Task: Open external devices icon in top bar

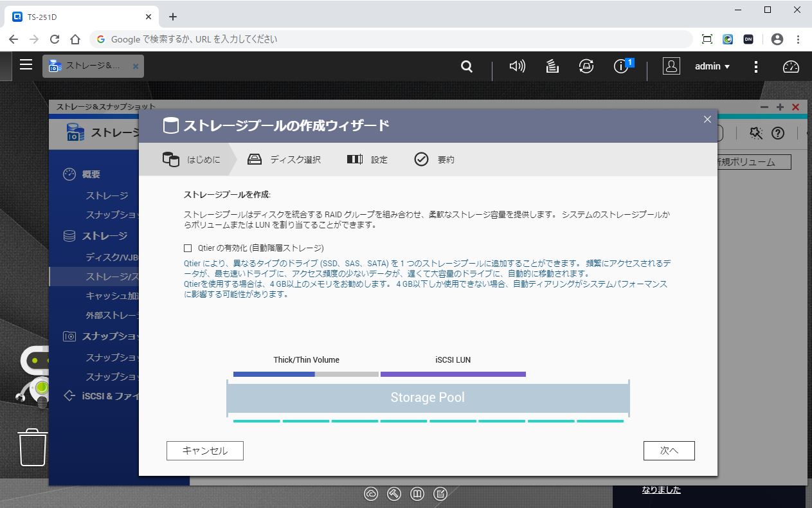Action: [x=586, y=66]
